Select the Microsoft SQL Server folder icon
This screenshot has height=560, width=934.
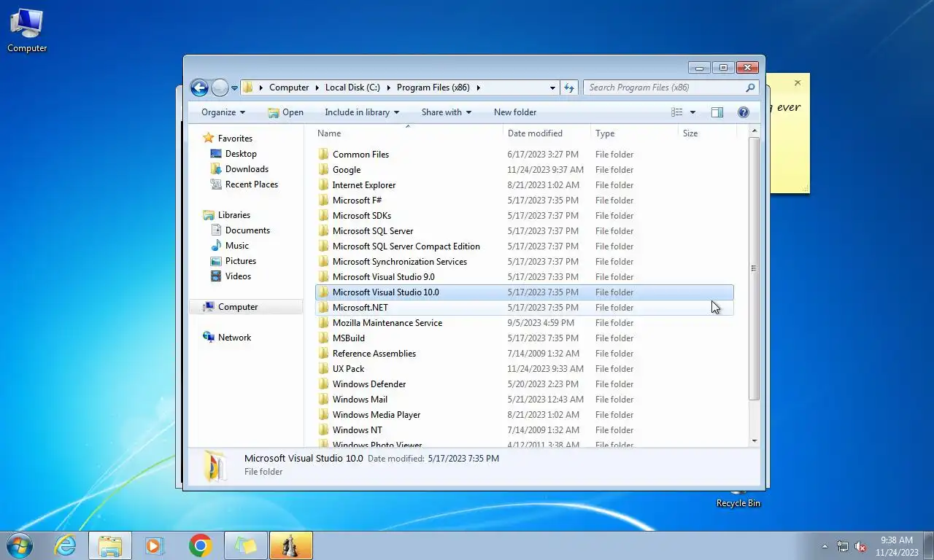tap(324, 231)
